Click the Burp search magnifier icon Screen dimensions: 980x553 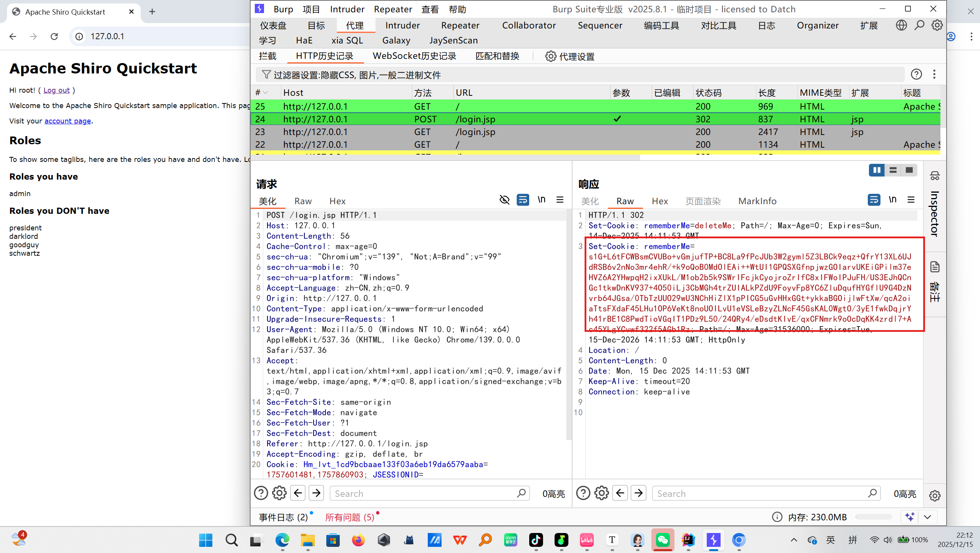pyautogui.click(x=919, y=25)
